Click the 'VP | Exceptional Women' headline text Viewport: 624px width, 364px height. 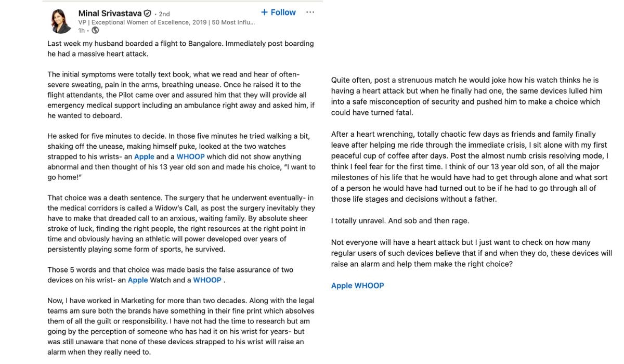point(166,22)
